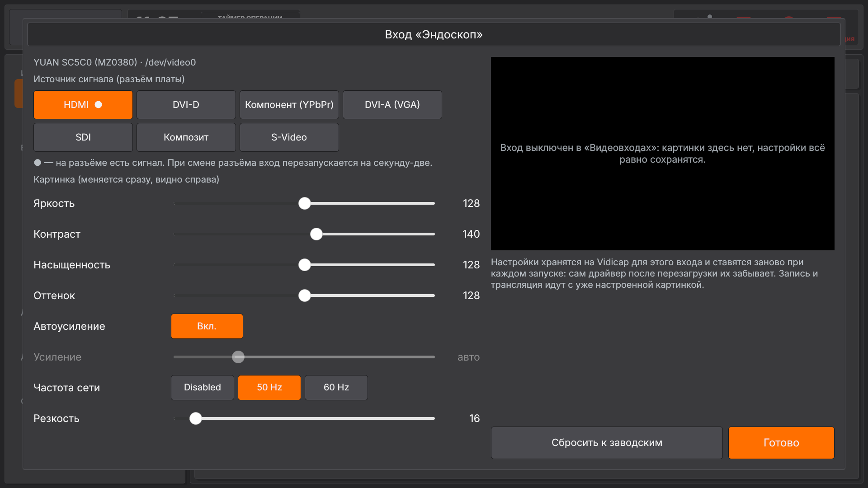Click the Оттенок value 128
This screenshot has width=868, height=488.
471,296
